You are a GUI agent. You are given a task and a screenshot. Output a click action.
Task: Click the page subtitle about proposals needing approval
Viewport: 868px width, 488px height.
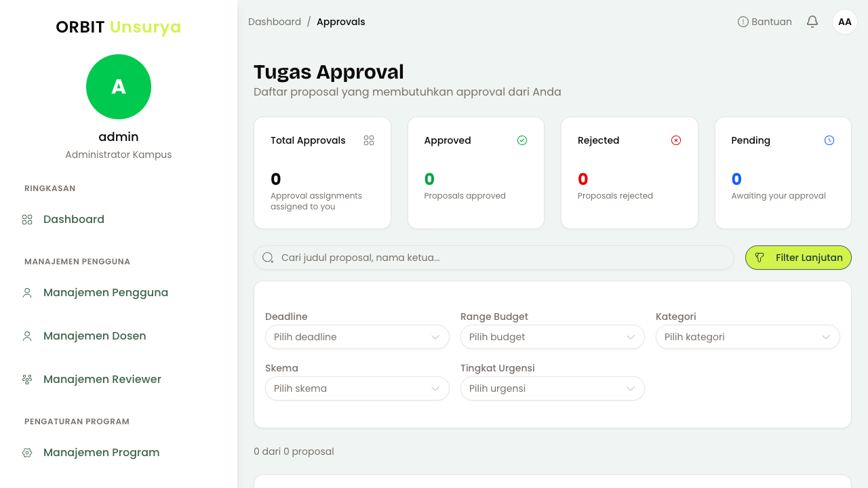tap(408, 91)
